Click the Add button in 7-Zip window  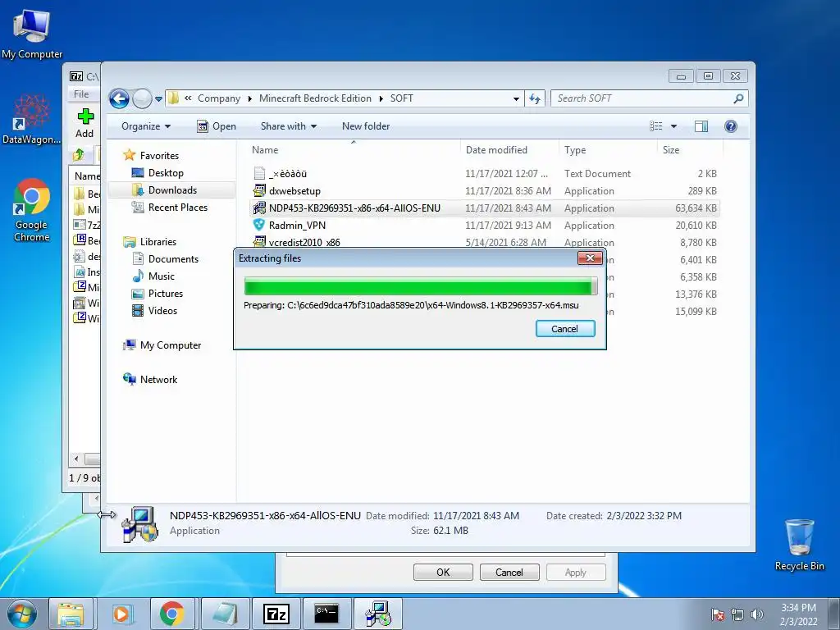click(84, 123)
